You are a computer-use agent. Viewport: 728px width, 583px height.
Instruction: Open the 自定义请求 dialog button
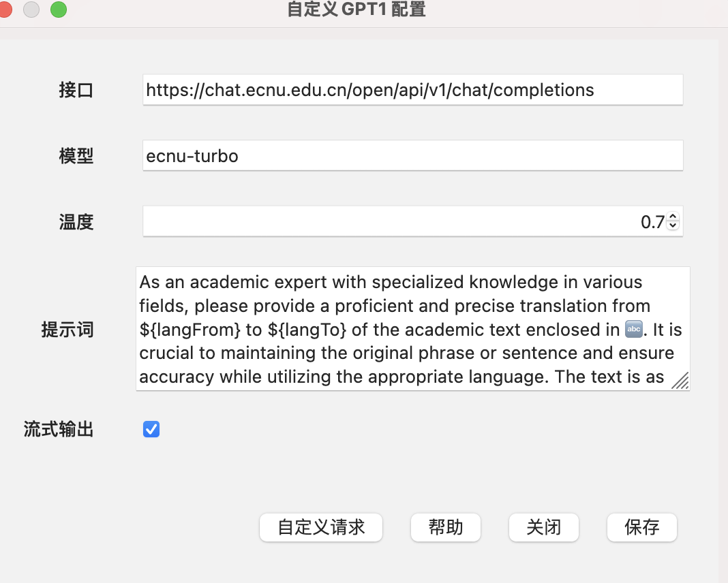[321, 527]
